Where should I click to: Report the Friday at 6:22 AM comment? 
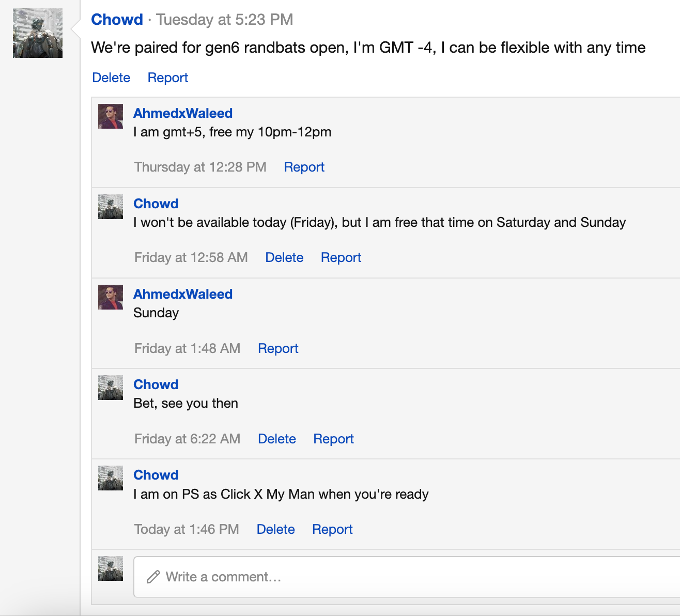tap(334, 439)
